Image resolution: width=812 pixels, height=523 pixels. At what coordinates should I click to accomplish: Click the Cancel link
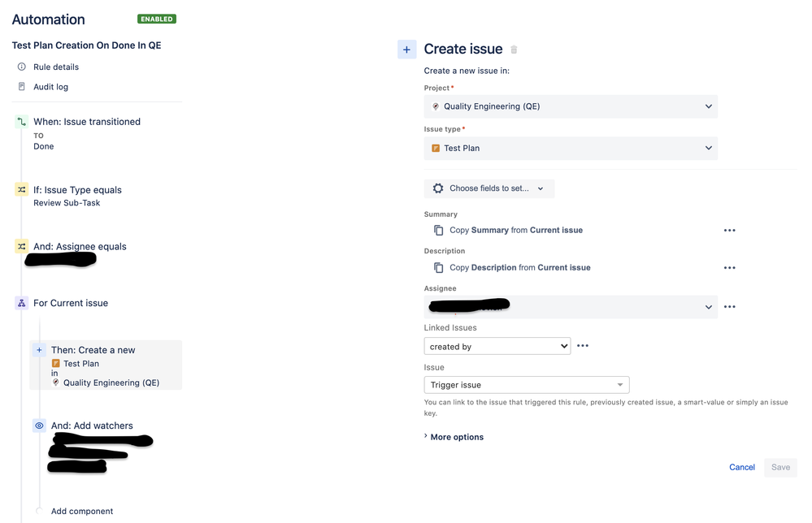[742, 467]
